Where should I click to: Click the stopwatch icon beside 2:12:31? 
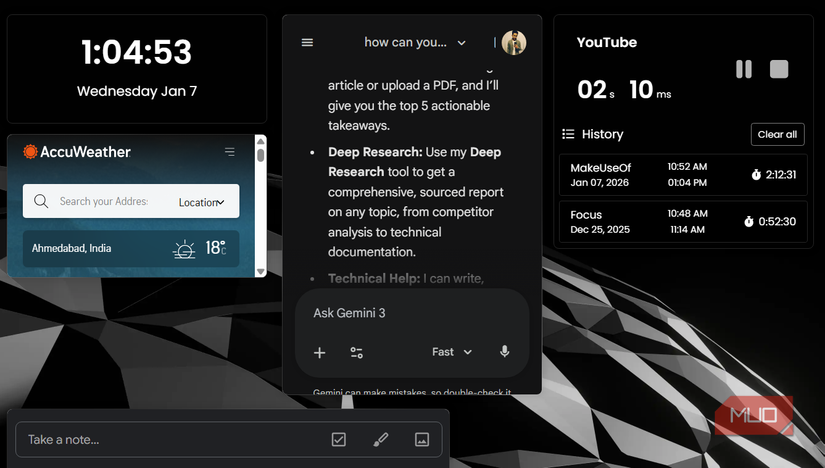tap(756, 175)
